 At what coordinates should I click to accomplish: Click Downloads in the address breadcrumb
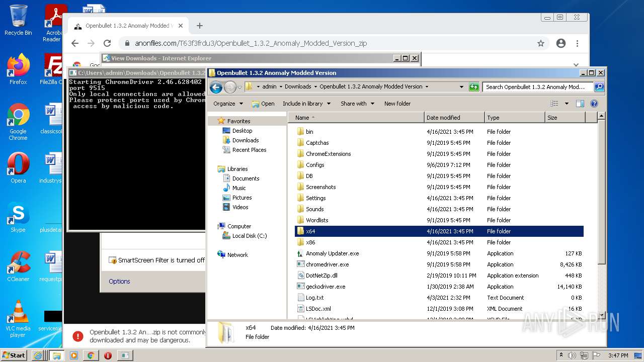[x=298, y=86]
